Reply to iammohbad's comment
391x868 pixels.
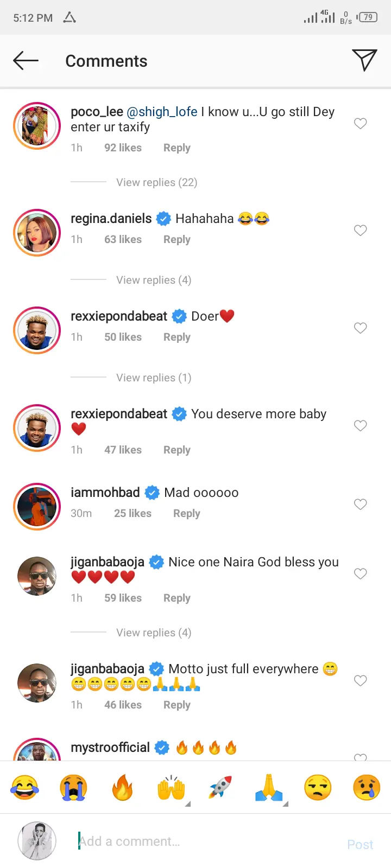pyautogui.click(x=186, y=513)
